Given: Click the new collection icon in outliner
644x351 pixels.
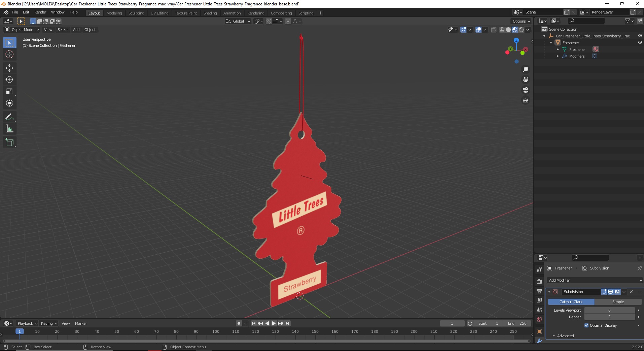Looking at the screenshot, I should [640, 21].
